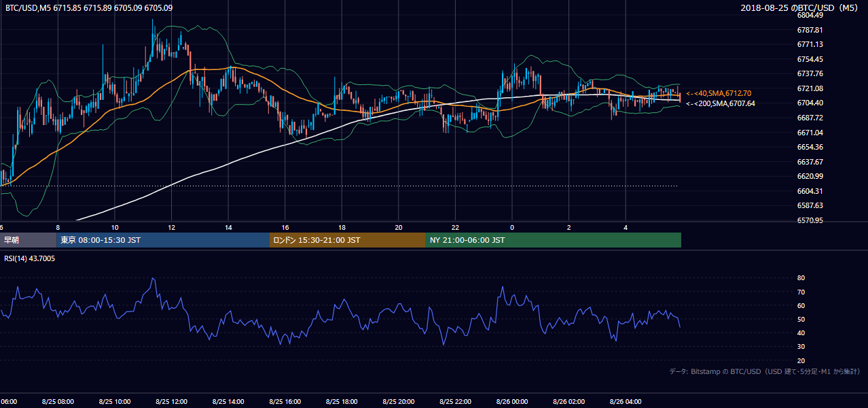Click price axis label 6737.76
868x408 pixels.
pyautogui.click(x=810, y=73)
